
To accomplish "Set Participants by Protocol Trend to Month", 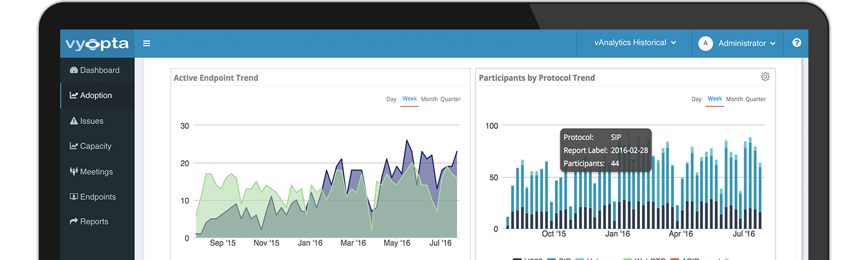I will click(734, 99).
